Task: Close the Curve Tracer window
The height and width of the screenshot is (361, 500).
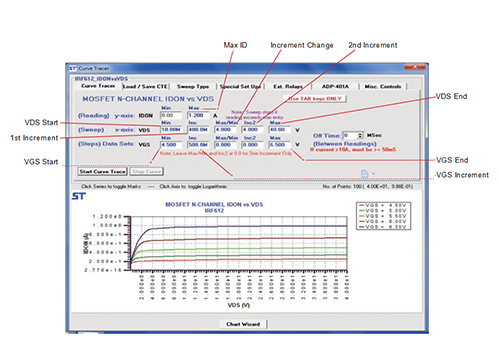Action: [x=415, y=67]
